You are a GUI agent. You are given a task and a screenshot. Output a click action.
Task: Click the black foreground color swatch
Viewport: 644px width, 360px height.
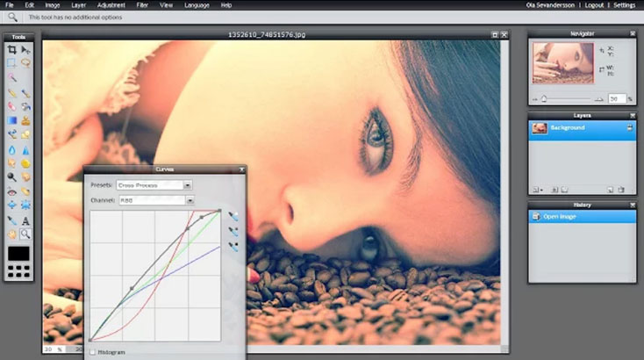[x=18, y=254]
